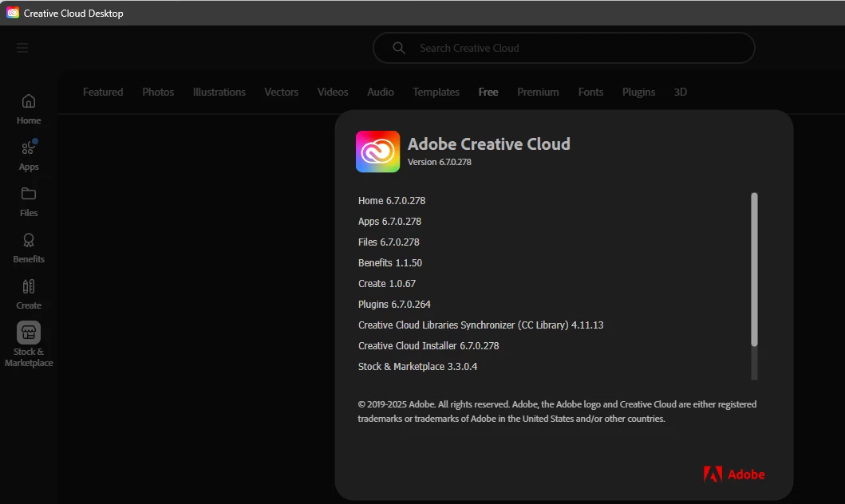Image resolution: width=845 pixels, height=504 pixels.
Task: Switch to the Videos tab
Action: click(333, 92)
